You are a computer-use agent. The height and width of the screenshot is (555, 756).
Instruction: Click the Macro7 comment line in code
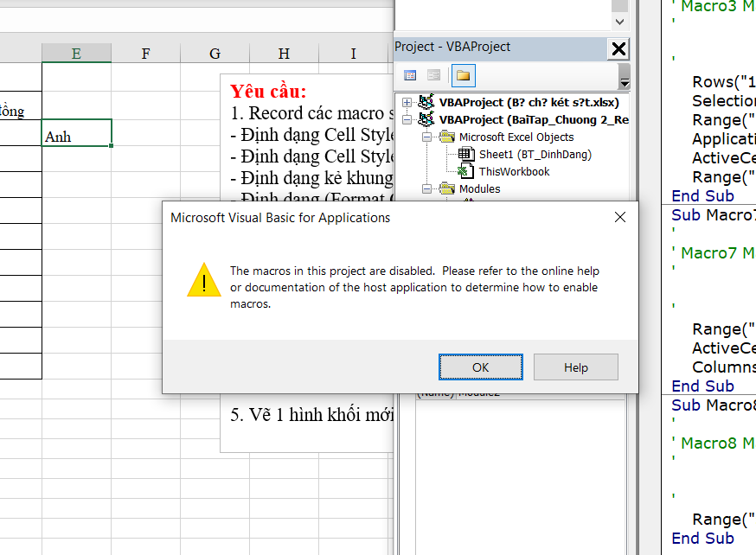point(714,252)
